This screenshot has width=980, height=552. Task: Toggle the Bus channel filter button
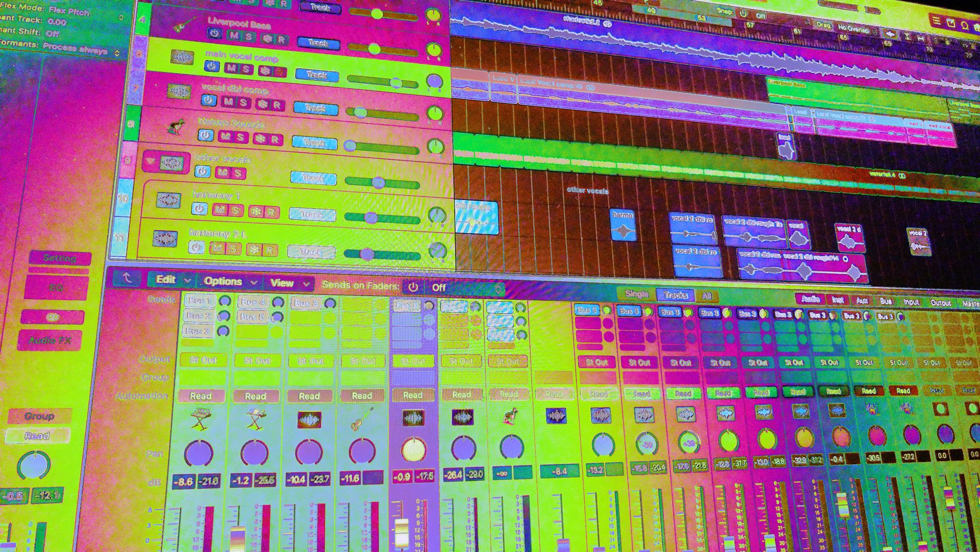click(886, 301)
